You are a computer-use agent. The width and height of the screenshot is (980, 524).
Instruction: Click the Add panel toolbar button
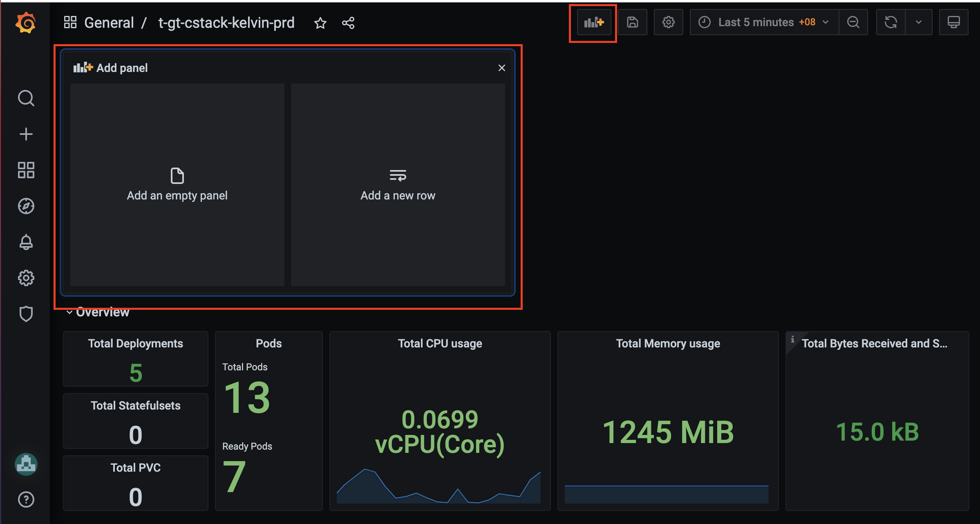594,22
